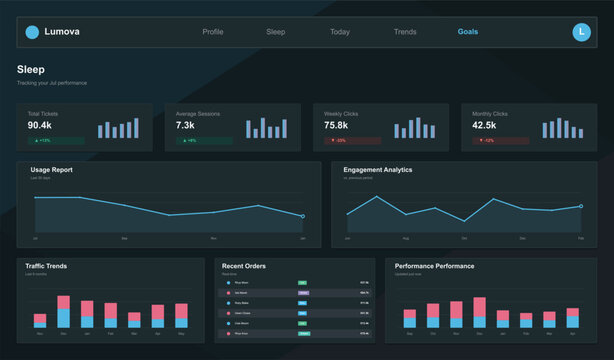Click the end-point marker of Engagement Analytics line
Viewport: 614px width, 360px height.
[x=581, y=206]
